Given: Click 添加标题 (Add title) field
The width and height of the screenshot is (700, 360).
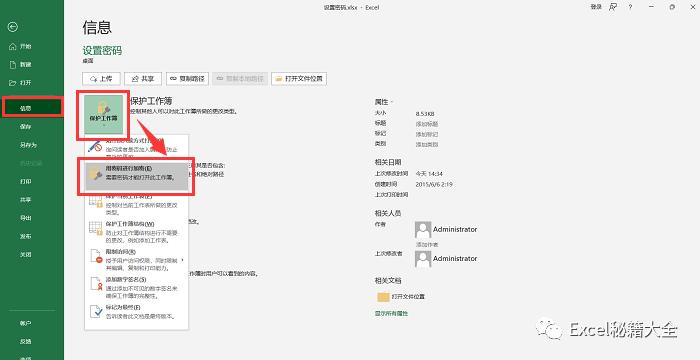Looking at the screenshot, I should (x=427, y=124).
